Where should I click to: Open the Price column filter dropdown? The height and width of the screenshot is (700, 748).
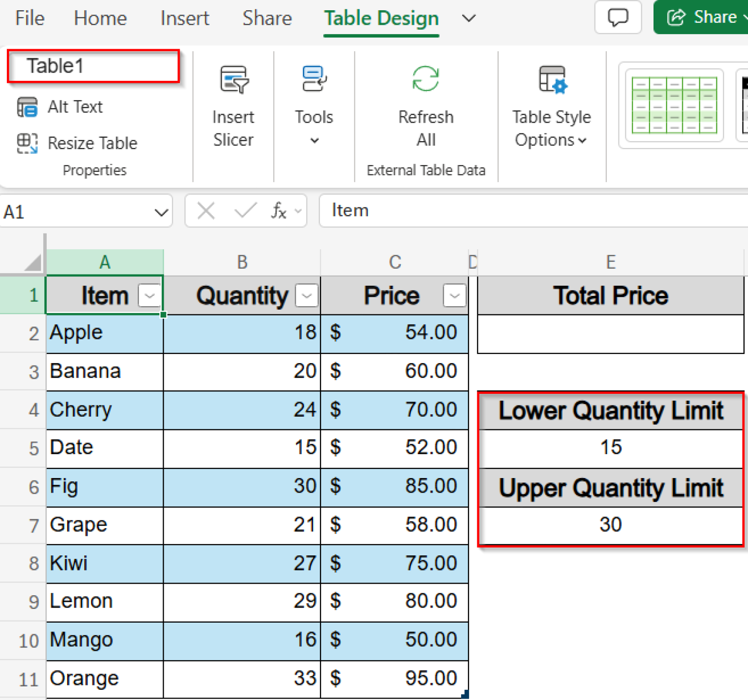pyautogui.click(x=454, y=295)
